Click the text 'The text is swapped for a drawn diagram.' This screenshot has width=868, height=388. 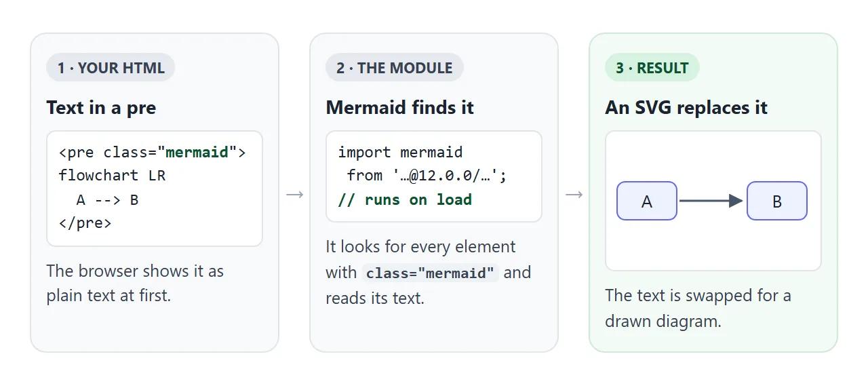coord(698,308)
